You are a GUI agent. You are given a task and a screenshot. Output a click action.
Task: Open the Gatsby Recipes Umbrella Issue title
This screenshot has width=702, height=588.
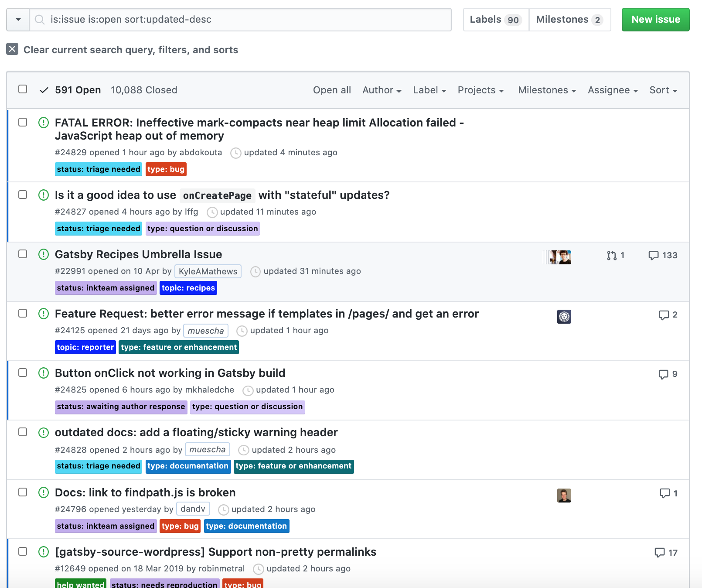(x=139, y=254)
